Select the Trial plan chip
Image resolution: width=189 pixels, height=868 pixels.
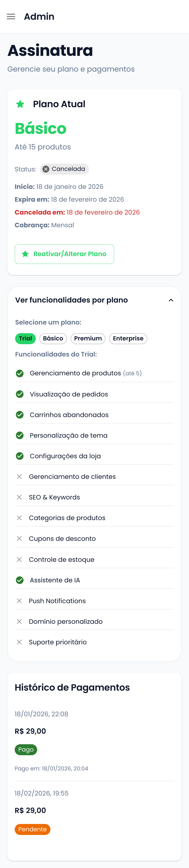click(25, 339)
